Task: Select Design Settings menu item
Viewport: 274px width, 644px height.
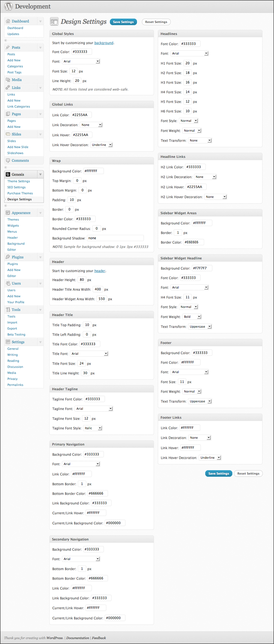Action: pos(19,199)
